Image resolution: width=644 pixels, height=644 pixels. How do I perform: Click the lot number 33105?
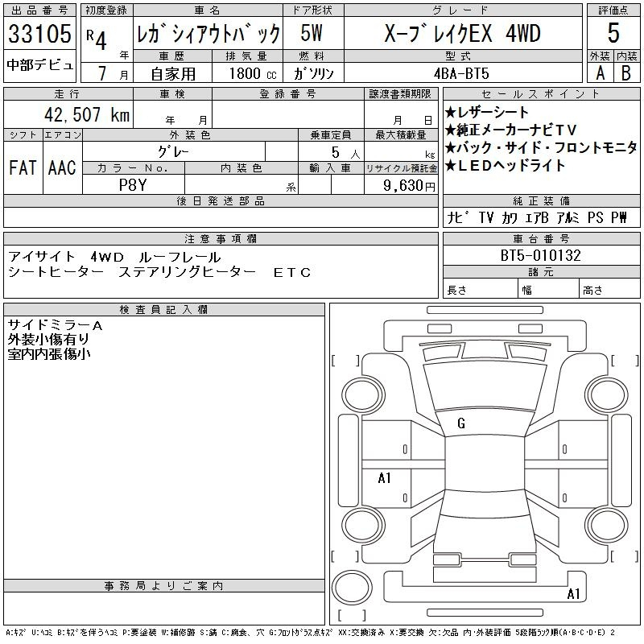coord(39,35)
